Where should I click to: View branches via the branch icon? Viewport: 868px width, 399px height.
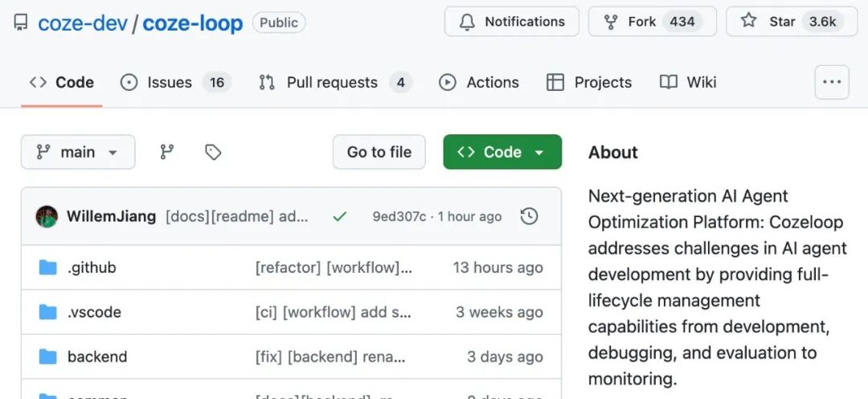pyautogui.click(x=166, y=152)
